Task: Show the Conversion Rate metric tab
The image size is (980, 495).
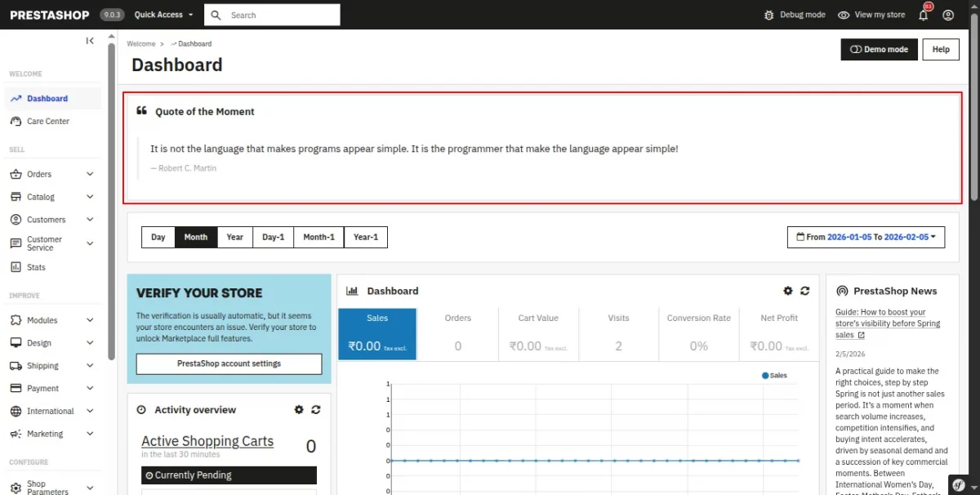Action: 698,333
